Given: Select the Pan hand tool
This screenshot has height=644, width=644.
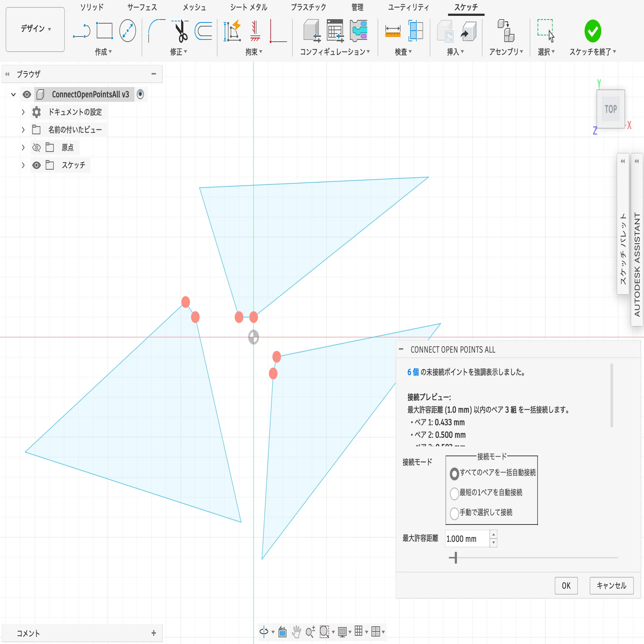Looking at the screenshot, I should point(296,632).
